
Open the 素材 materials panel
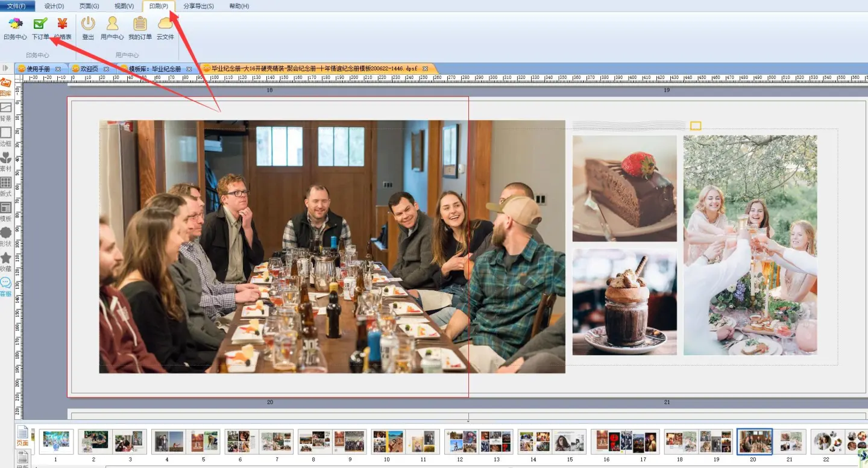tap(5, 162)
